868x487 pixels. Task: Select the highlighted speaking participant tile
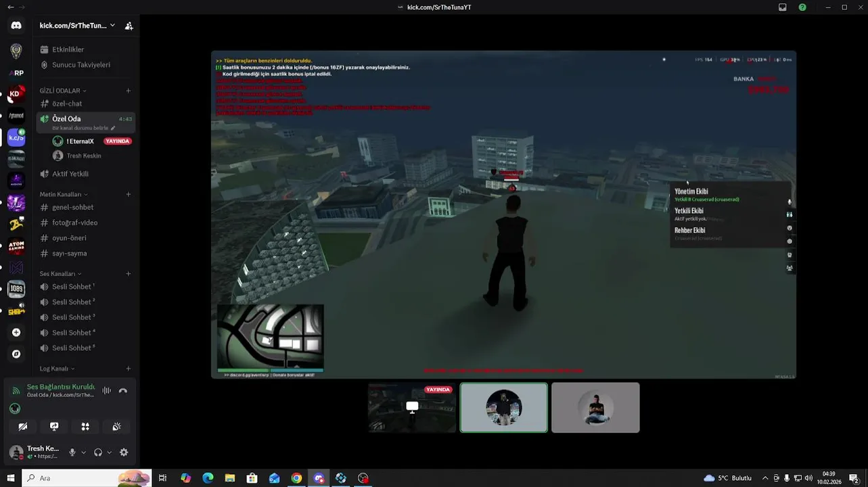pyautogui.click(x=504, y=407)
